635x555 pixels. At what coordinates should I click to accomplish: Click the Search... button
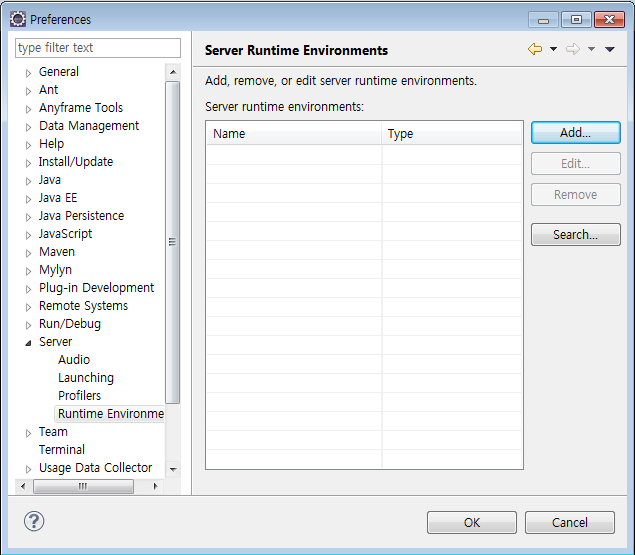click(575, 235)
